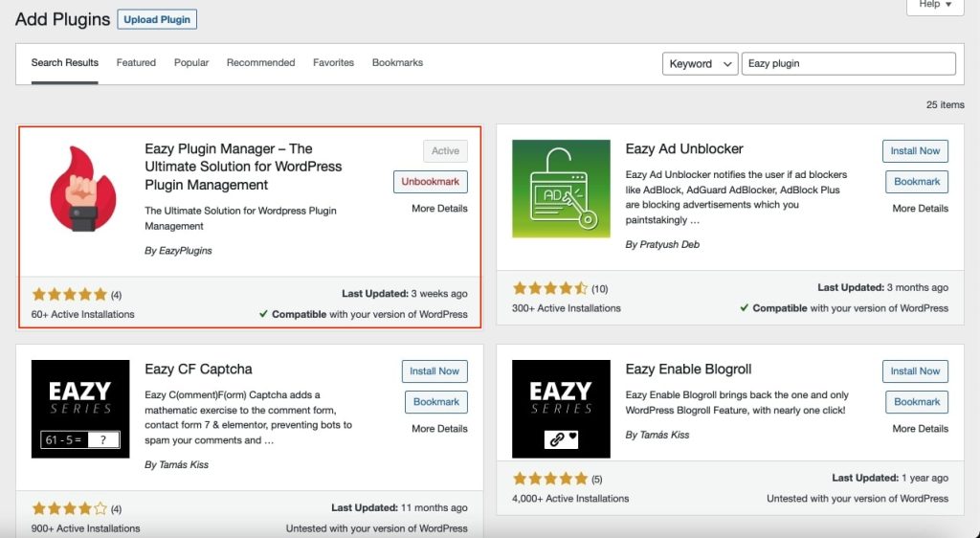This screenshot has height=538, width=980.
Task: Click 'Last Updated: 3 weeks ago' text
Action: coord(405,294)
